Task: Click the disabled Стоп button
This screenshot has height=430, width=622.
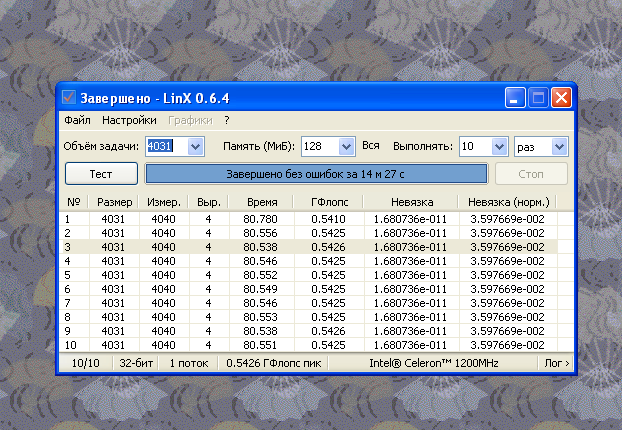Action: point(531,174)
